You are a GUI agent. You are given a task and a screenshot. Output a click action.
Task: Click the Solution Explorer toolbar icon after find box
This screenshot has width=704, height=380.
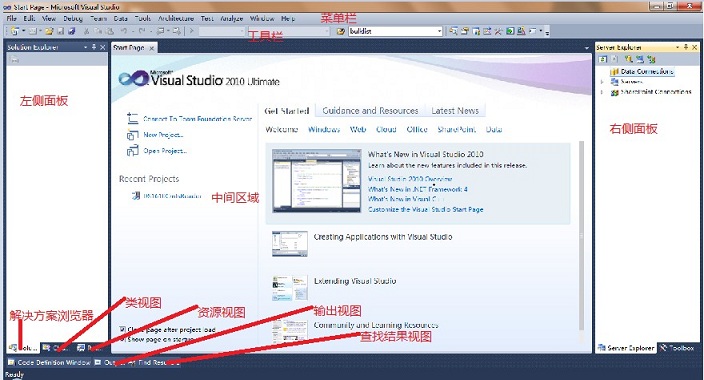point(453,31)
